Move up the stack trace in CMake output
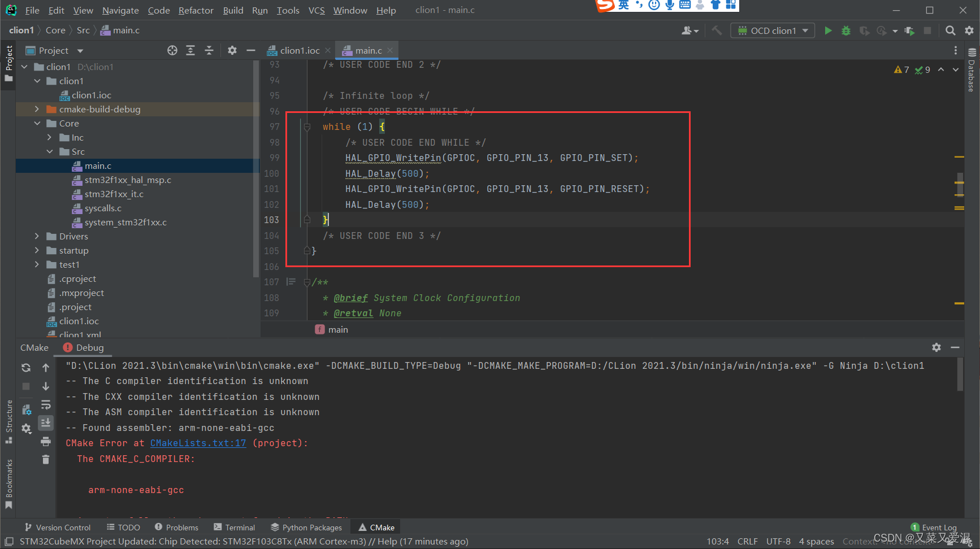This screenshot has height=549, width=980. tap(46, 368)
